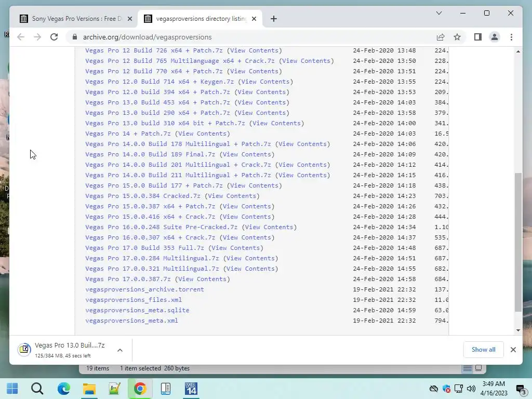Viewport: 532px width, 399px height.
Task: Select the vegasproversions directory listing tab
Action: pos(199,19)
